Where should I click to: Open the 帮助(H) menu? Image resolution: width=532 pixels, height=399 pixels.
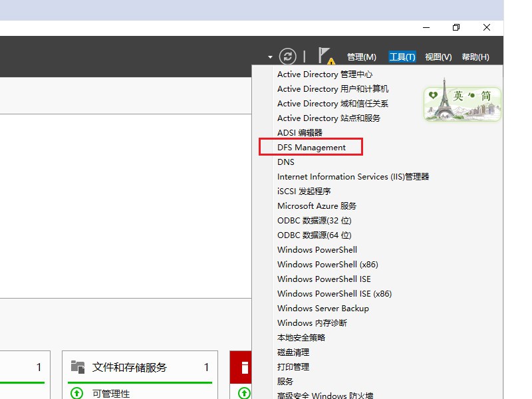pyautogui.click(x=475, y=57)
